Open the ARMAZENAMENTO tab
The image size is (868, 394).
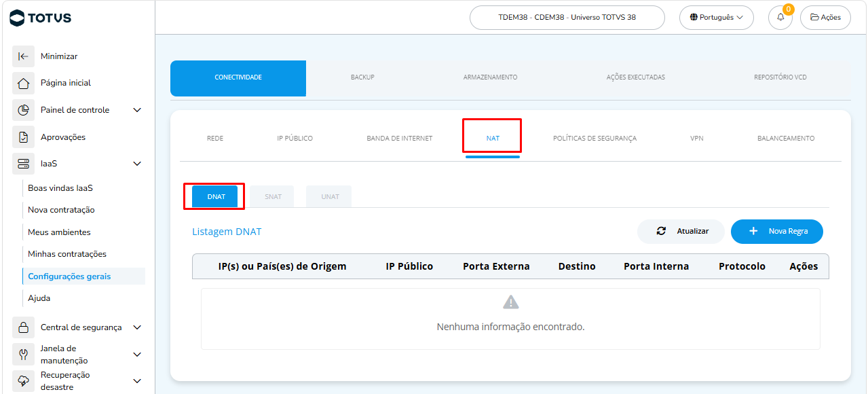click(x=490, y=77)
